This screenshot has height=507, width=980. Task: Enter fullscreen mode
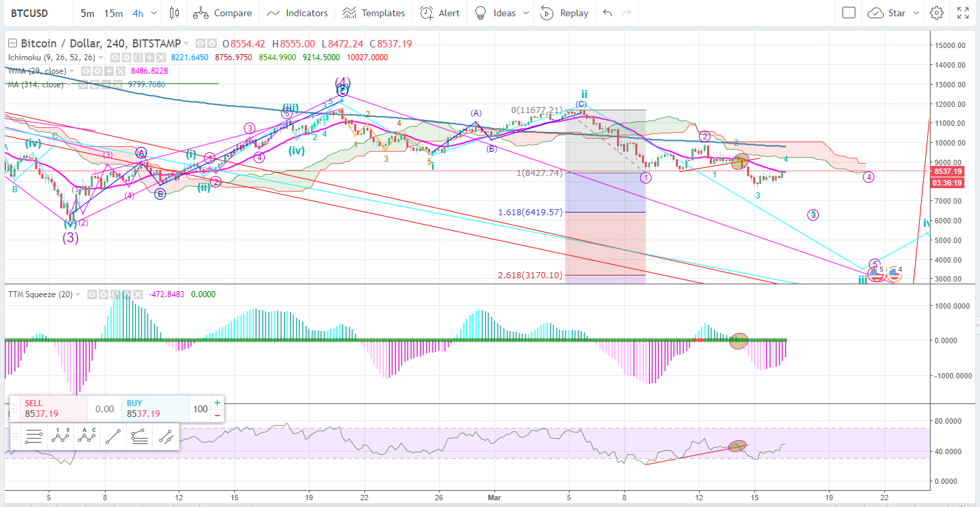point(962,13)
